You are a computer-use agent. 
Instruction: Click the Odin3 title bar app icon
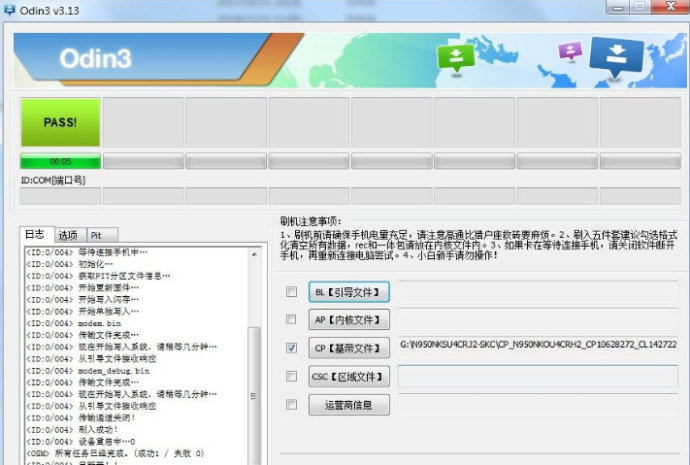coord(11,9)
